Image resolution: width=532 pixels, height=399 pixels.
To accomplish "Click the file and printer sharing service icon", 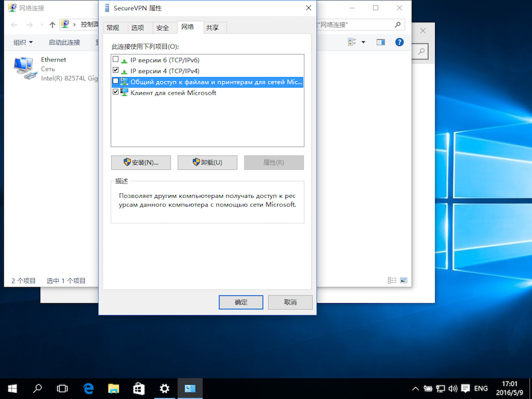I will (124, 82).
